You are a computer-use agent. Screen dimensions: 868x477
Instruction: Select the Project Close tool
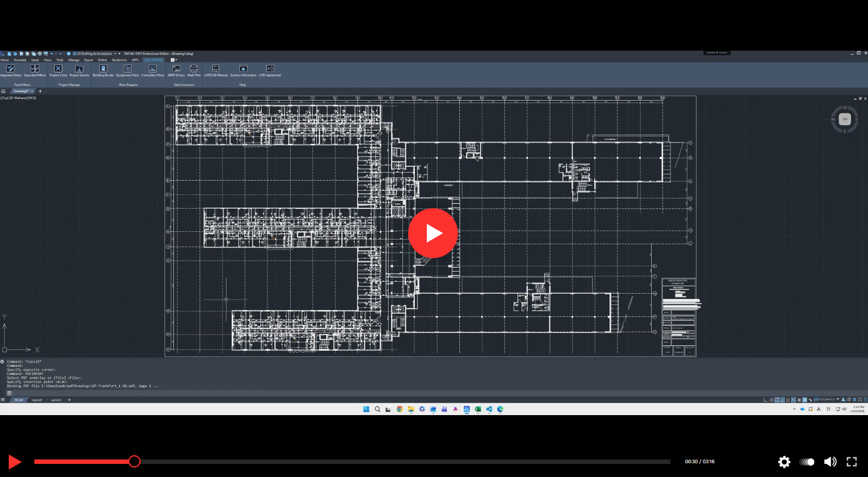pyautogui.click(x=58, y=69)
